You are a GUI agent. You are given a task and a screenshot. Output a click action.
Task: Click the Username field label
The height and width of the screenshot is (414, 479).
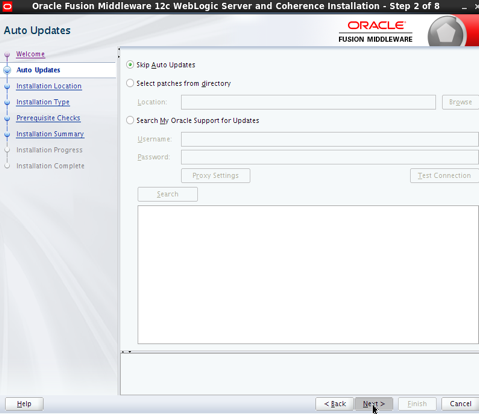(155, 139)
